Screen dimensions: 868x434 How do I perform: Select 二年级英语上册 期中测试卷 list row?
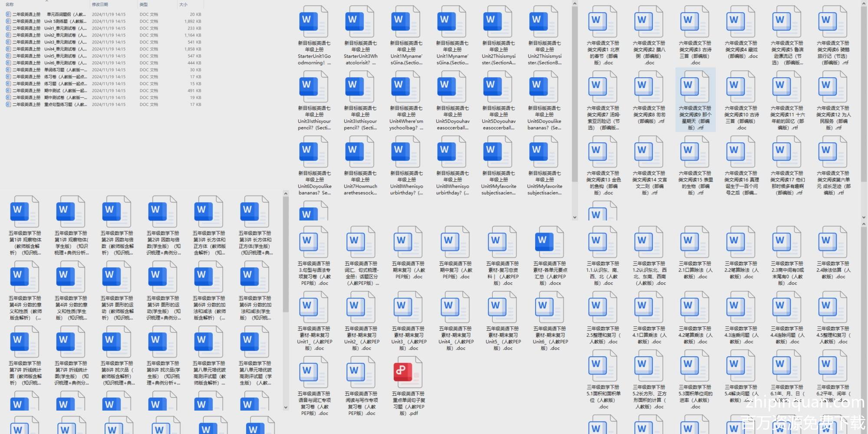point(103,98)
